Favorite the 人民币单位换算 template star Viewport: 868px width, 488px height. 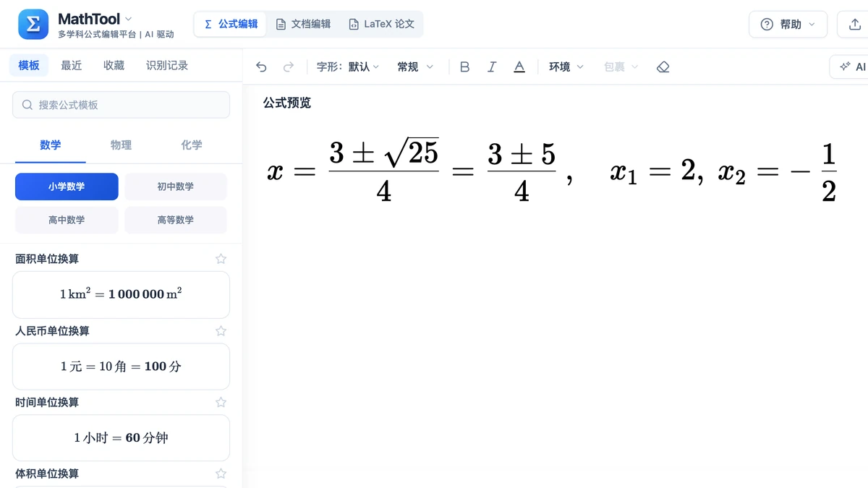(221, 331)
